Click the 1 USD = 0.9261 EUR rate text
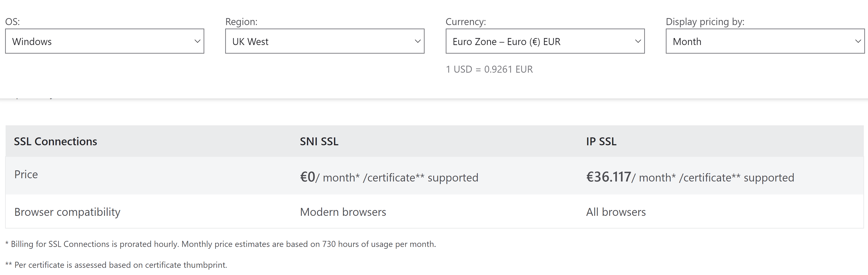This screenshot has height=275, width=868. [x=489, y=69]
